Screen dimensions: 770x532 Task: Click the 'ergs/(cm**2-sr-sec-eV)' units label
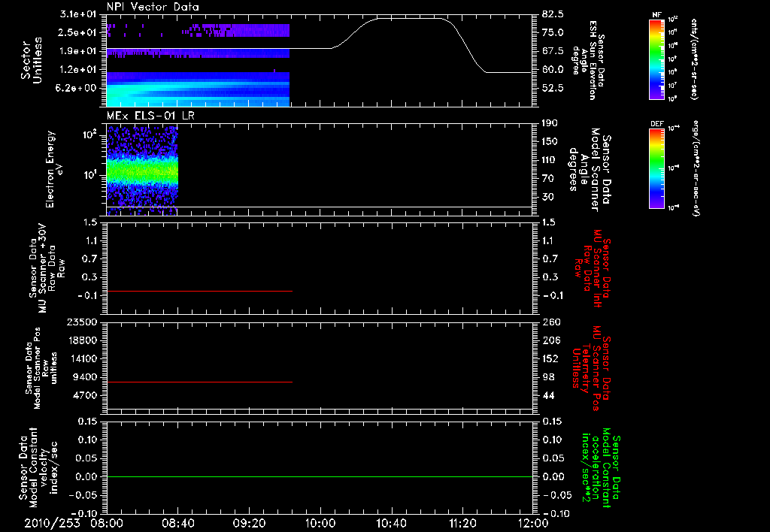pos(695,169)
